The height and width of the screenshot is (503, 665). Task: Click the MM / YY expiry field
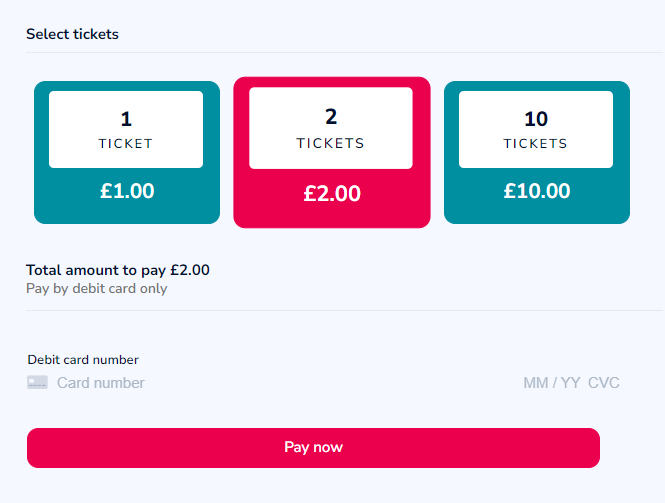coord(551,383)
